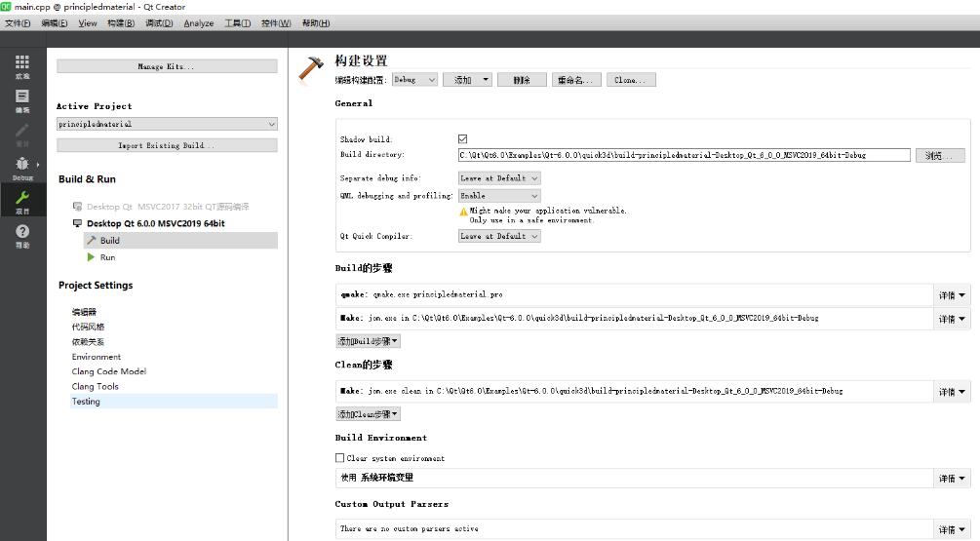
Task: Open Code Style project settings
Action: pos(88,327)
